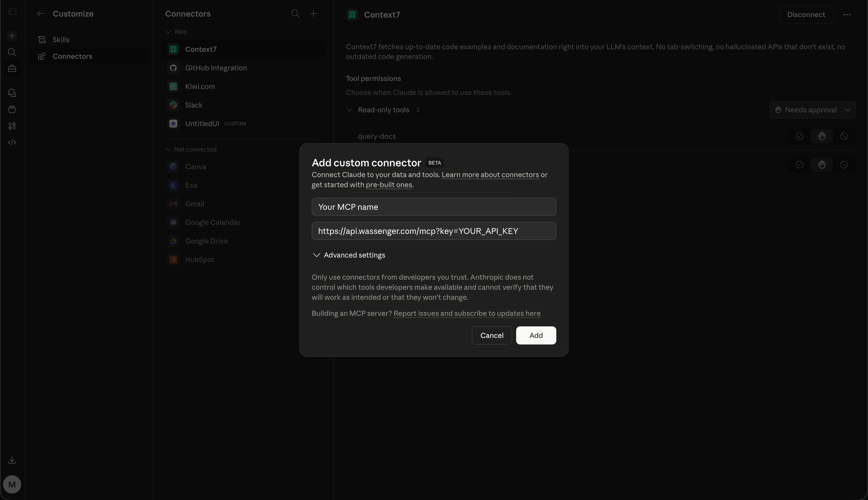Open the connectors search magnifier in the Connectors panel
The height and width of the screenshot is (500, 868).
point(295,13)
